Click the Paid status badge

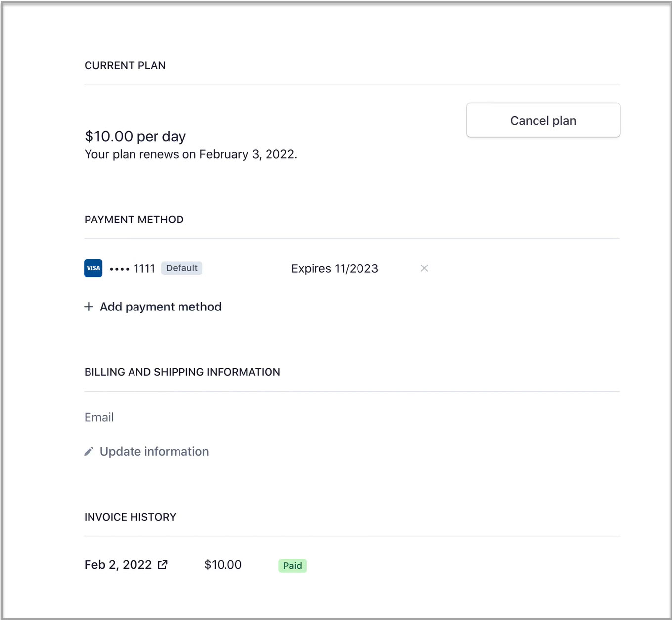[x=292, y=565]
